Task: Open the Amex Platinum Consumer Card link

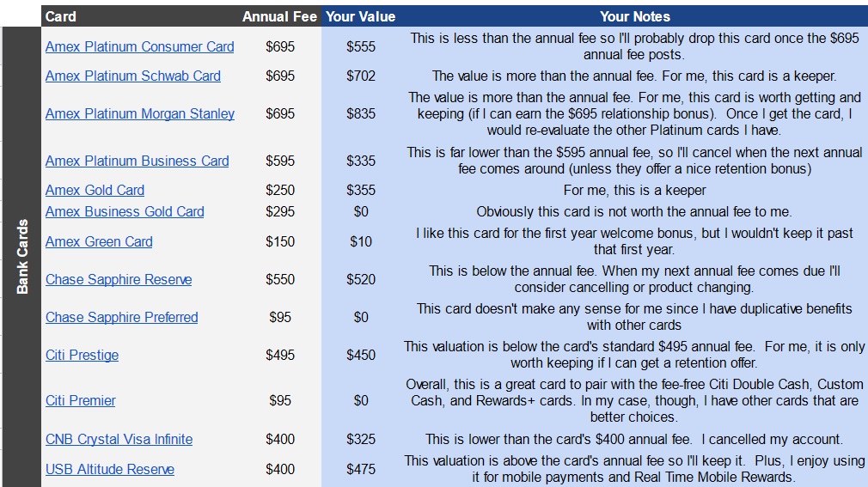Action: [139, 47]
